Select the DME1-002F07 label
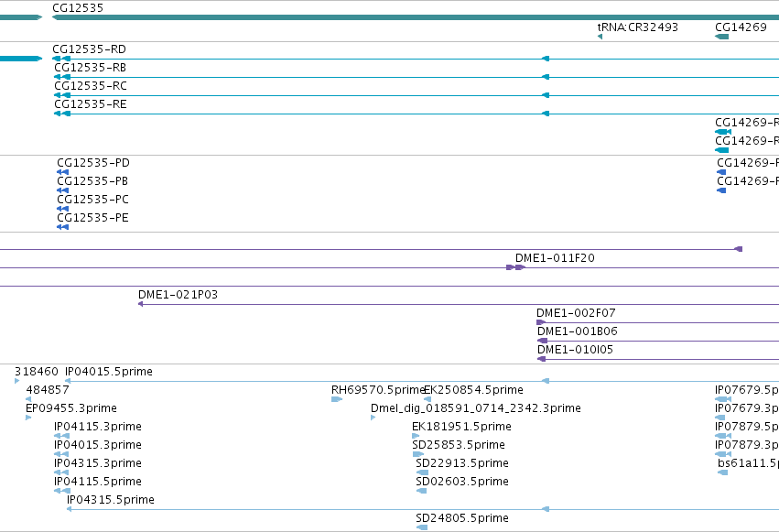The image size is (779, 532). (576, 313)
